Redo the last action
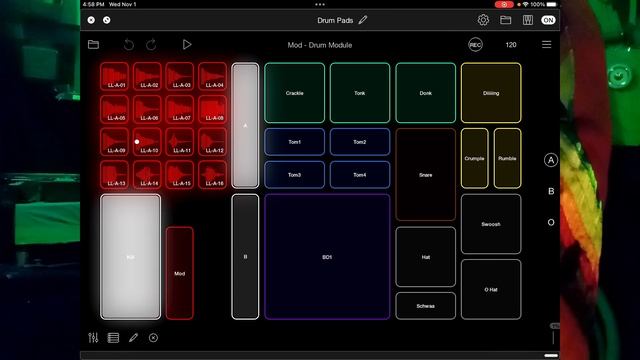640x360 pixels. pyautogui.click(x=151, y=44)
